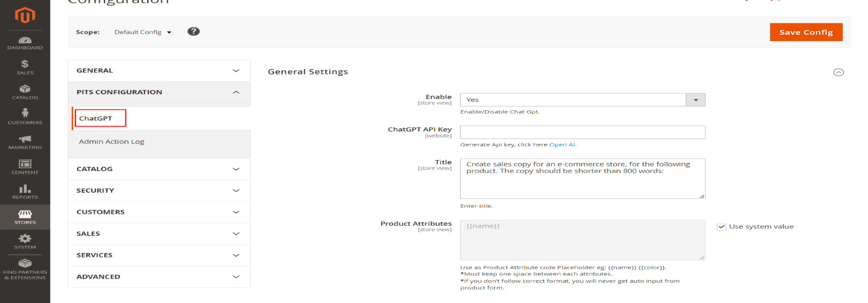Select the ChatGPT configuration tab
868x303 pixels.
[x=96, y=118]
